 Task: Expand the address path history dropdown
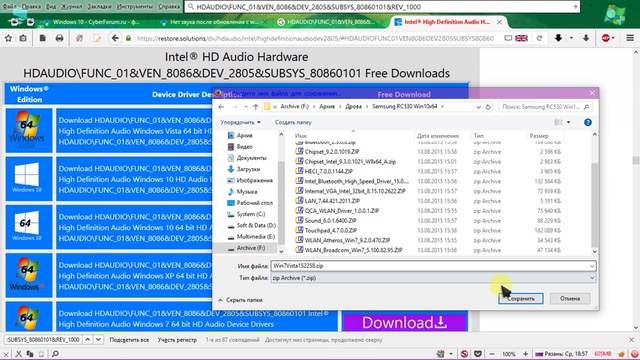tap(478, 107)
